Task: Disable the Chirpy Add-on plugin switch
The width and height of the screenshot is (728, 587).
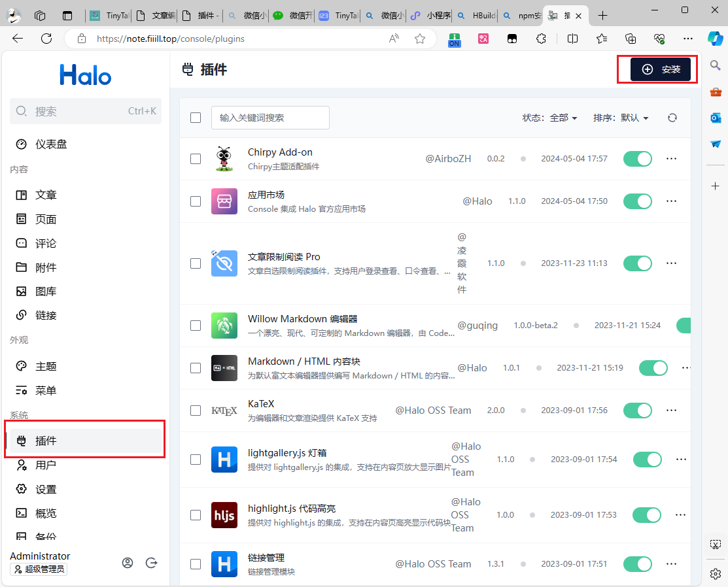Action: click(x=638, y=159)
